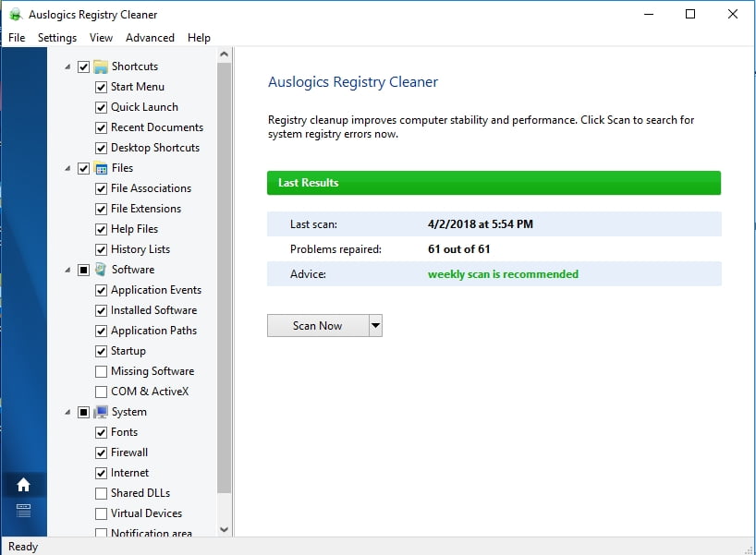Viewport: 756px width, 555px height.
Task: Collapse the System tree section
Action: click(67, 411)
